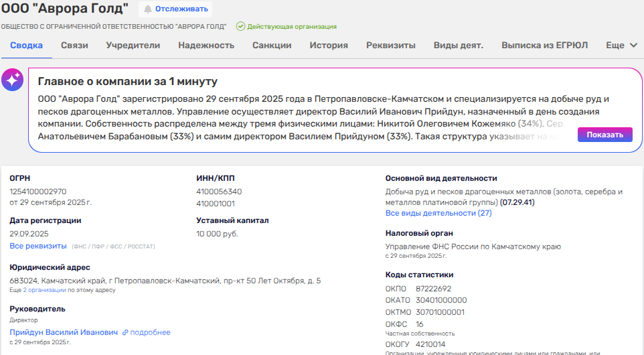Open Все виды деятельности (27) link

coord(438,213)
